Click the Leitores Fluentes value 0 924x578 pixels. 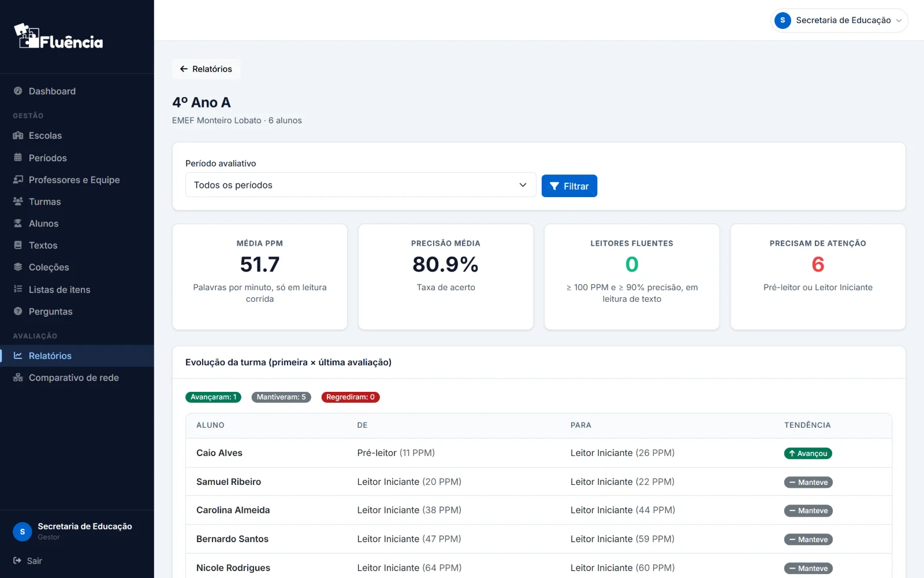(x=632, y=264)
